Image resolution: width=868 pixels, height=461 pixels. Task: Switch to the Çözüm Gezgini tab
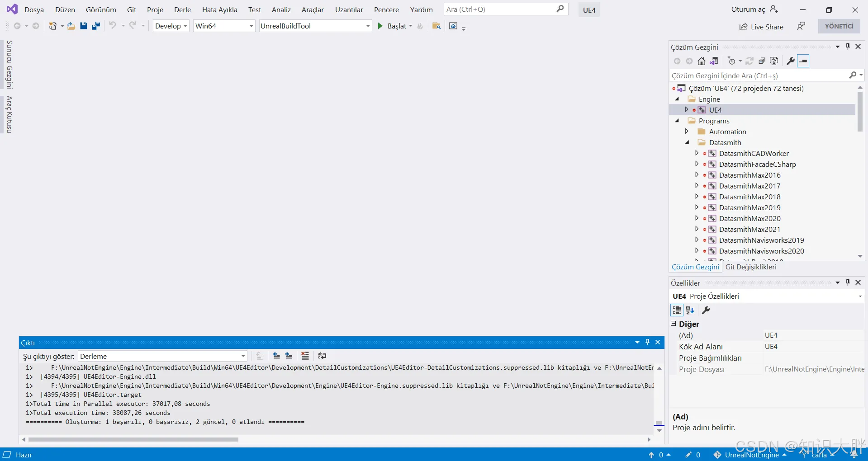[695, 267]
